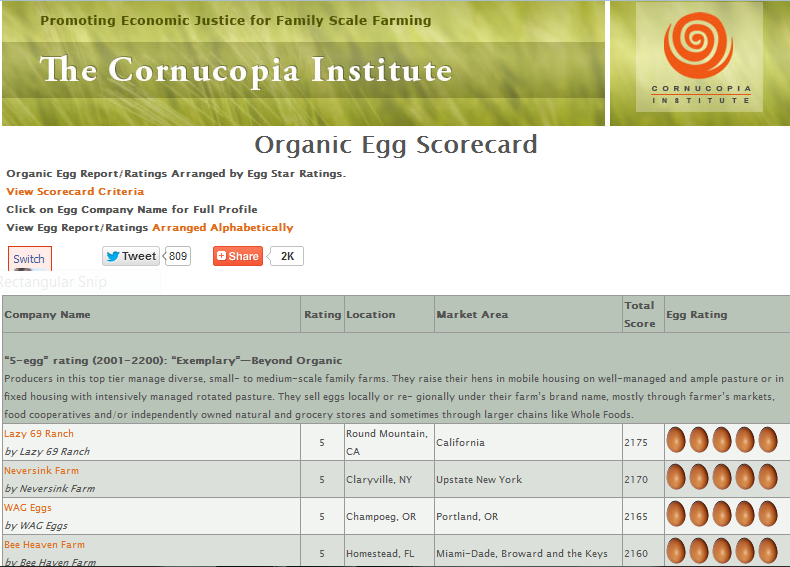The width and height of the screenshot is (790, 567).
Task: Click the Tweet button
Action: point(130,256)
